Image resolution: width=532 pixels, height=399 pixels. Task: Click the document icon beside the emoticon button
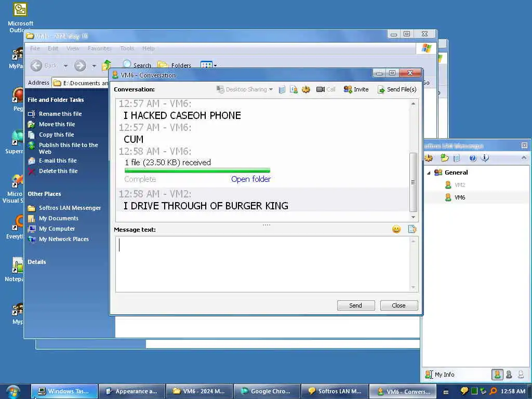tap(412, 229)
